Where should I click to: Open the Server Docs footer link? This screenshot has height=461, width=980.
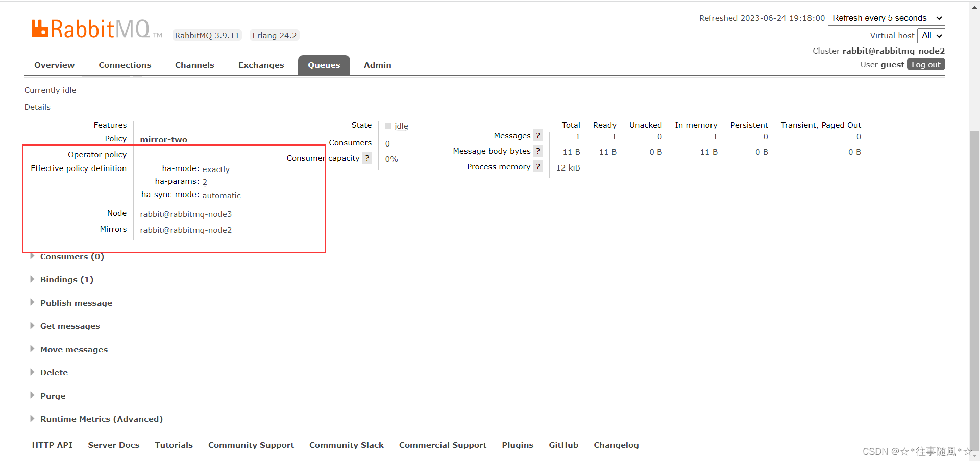point(114,445)
